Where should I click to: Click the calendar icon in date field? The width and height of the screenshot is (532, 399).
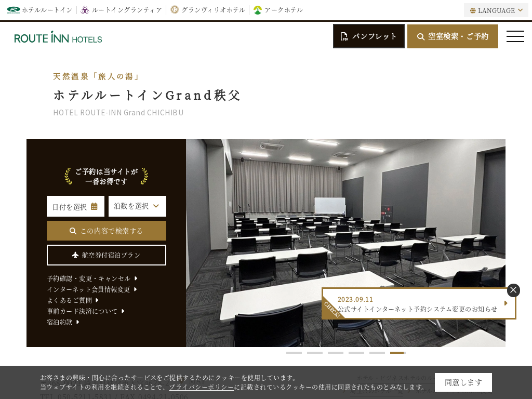94,206
